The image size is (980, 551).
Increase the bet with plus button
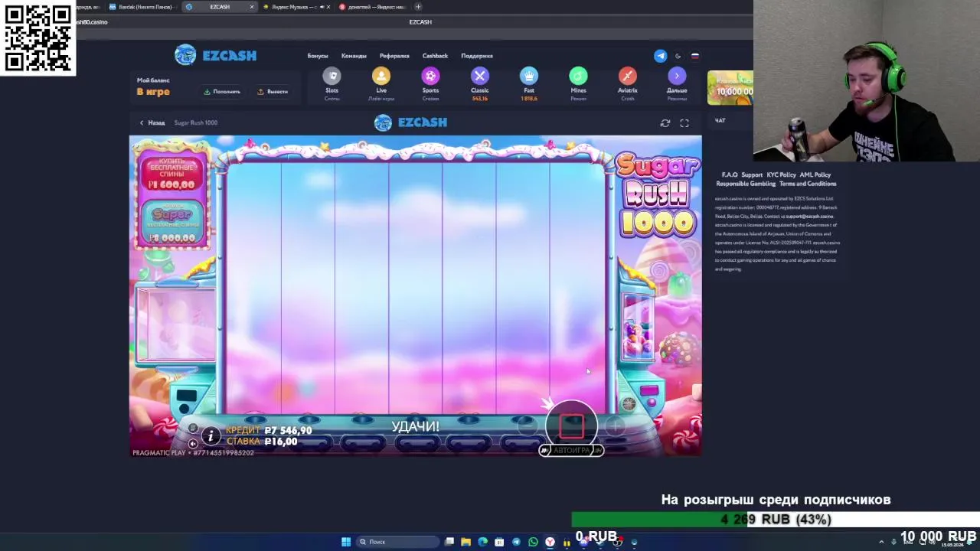click(616, 426)
